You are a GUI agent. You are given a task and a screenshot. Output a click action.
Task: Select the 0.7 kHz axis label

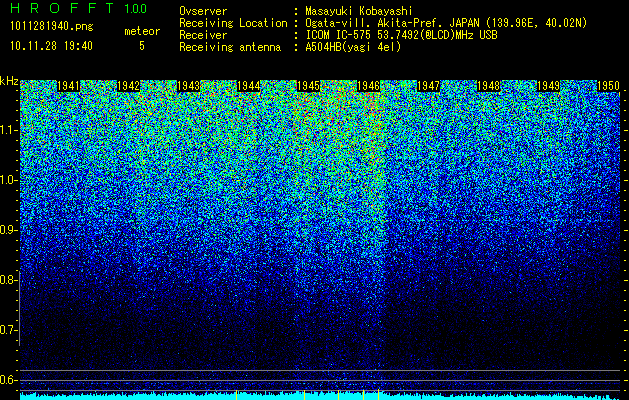tap(8, 330)
